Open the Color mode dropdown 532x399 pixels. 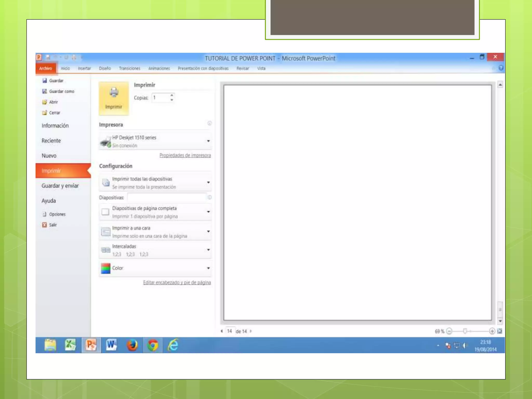[208, 268]
